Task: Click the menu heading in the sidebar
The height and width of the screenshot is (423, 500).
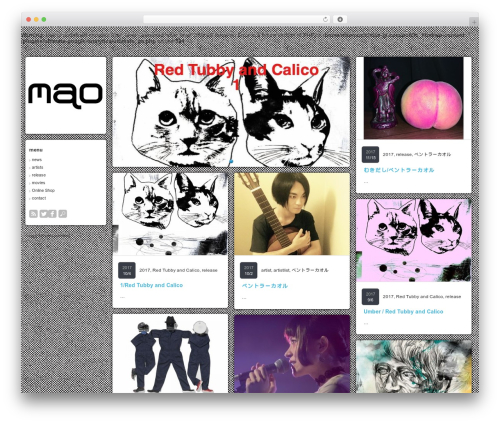Action: click(36, 150)
